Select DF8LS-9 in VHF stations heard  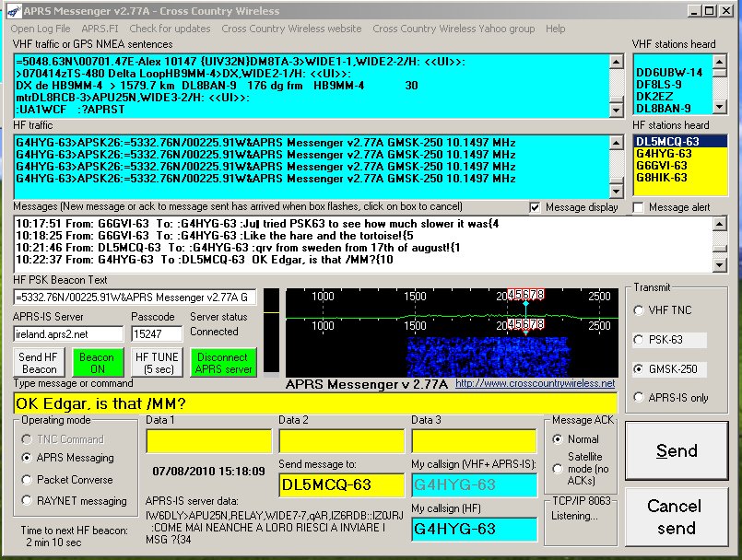673,85
